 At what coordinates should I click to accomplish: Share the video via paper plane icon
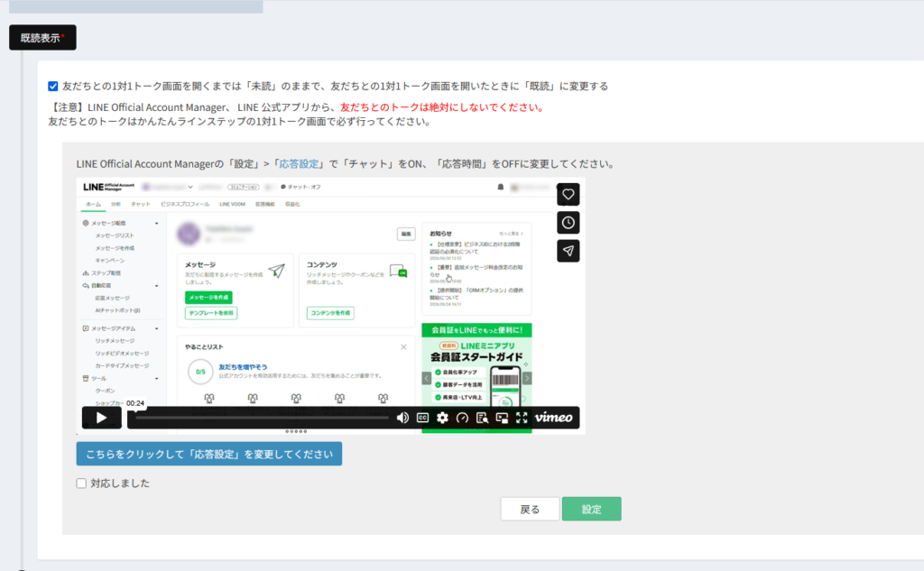(x=568, y=251)
